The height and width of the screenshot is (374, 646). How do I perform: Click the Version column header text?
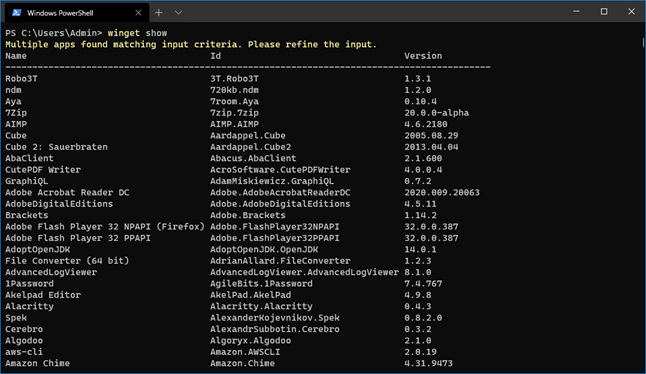(423, 56)
